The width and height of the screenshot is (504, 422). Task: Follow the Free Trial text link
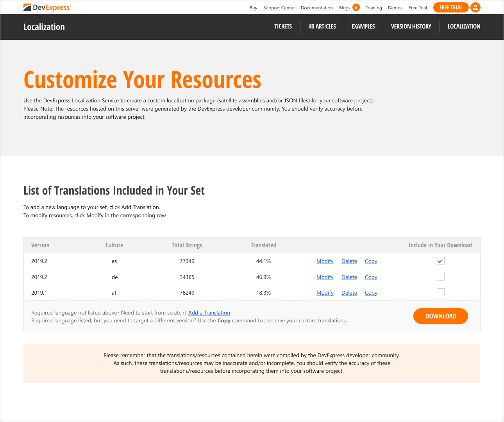[418, 8]
